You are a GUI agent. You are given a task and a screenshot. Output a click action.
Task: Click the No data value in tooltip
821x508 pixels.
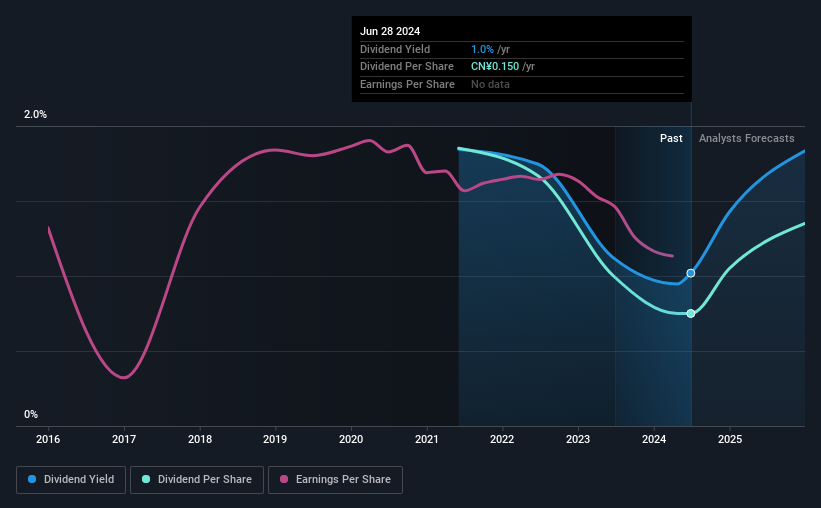pyautogui.click(x=490, y=84)
